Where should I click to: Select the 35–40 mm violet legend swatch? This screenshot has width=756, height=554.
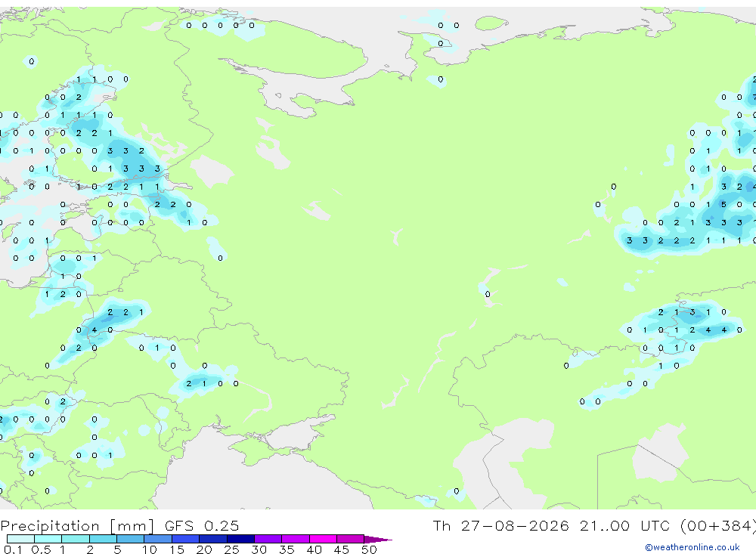(x=296, y=539)
